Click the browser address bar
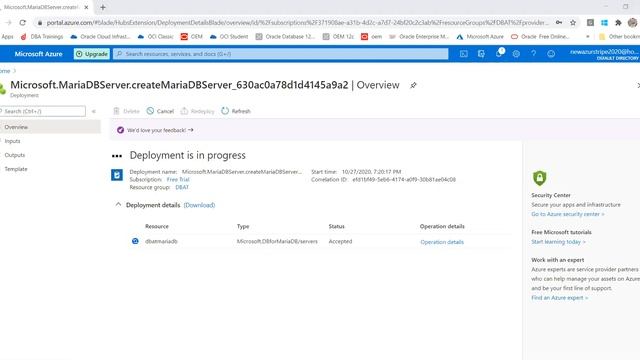 tap(296, 22)
